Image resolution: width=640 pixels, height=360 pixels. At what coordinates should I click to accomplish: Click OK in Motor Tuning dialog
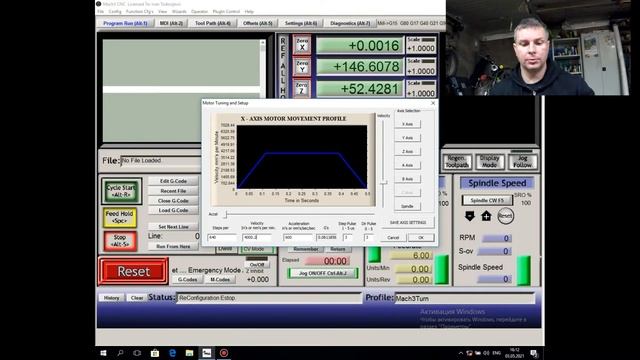click(421, 238)
